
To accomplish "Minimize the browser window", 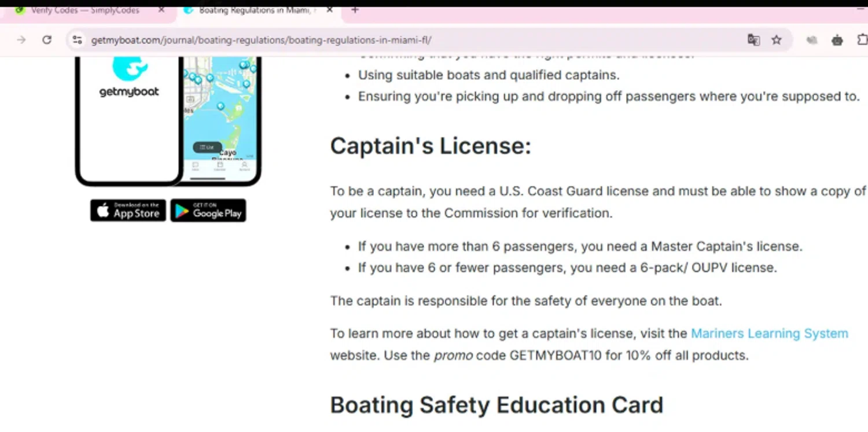I will click(860, 10).
